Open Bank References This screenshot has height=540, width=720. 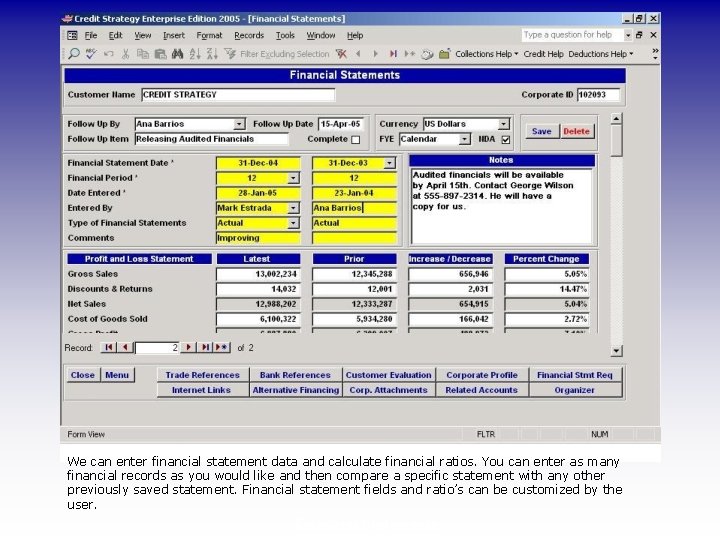point(295,375)
